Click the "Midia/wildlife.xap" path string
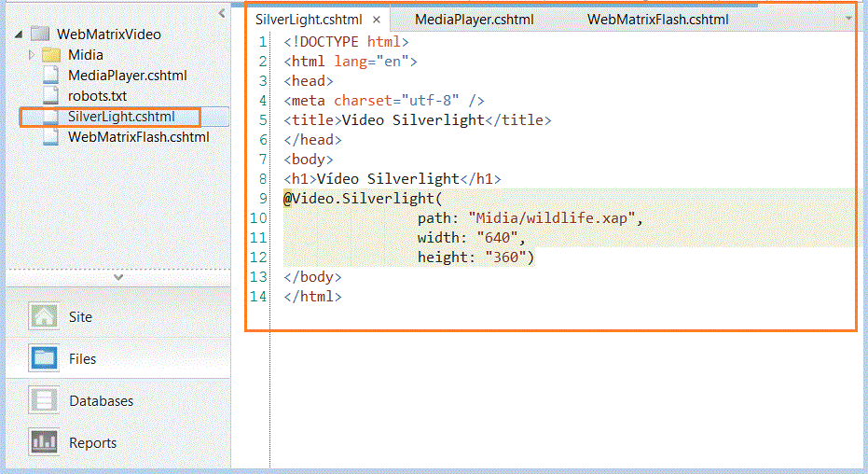This screenshot has height=474, width=868. click(x=552, y=218)
